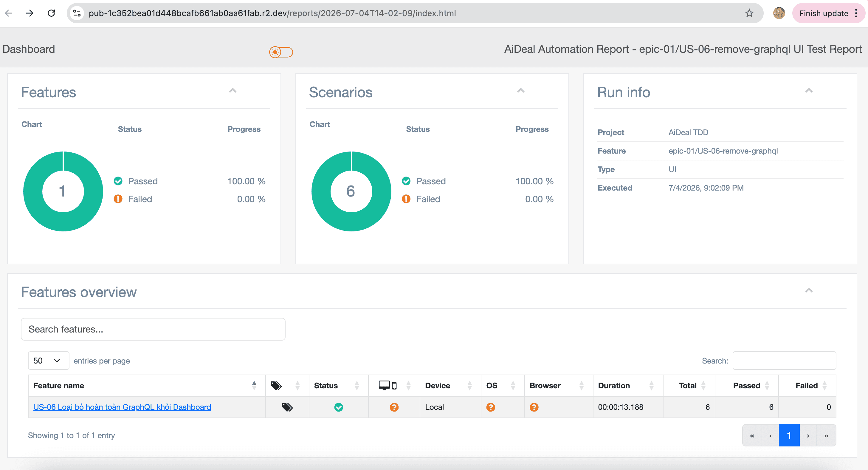Click the Executed date 7/4/2026, 9:02:09 PM
Image resolution: width=868 pixels, height=470 pixels.
706,188
